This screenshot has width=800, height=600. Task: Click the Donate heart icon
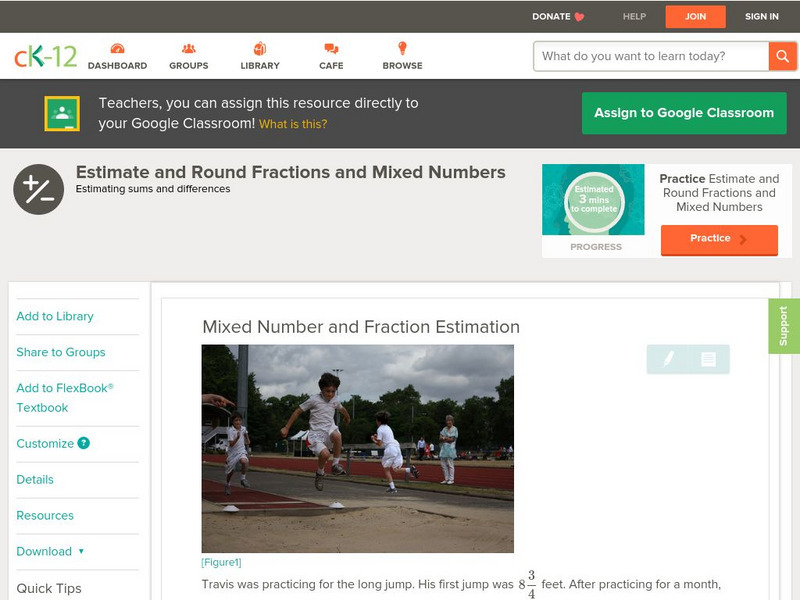point(579,17)
